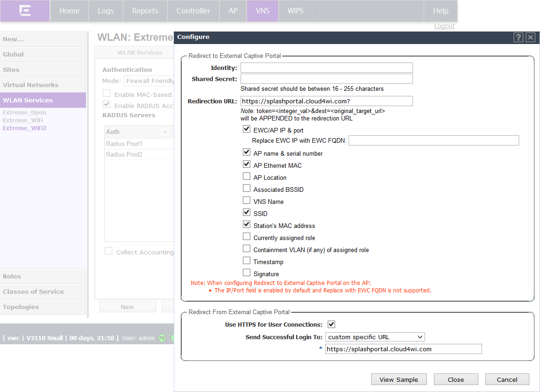Toggle Enable RADIUS Accounting checkbox in background

(107, 104)
